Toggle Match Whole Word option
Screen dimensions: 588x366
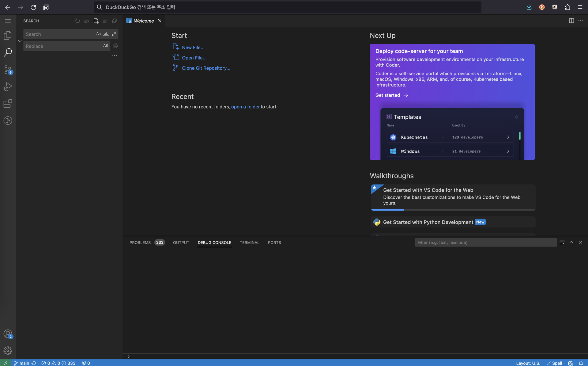(106, 34)
